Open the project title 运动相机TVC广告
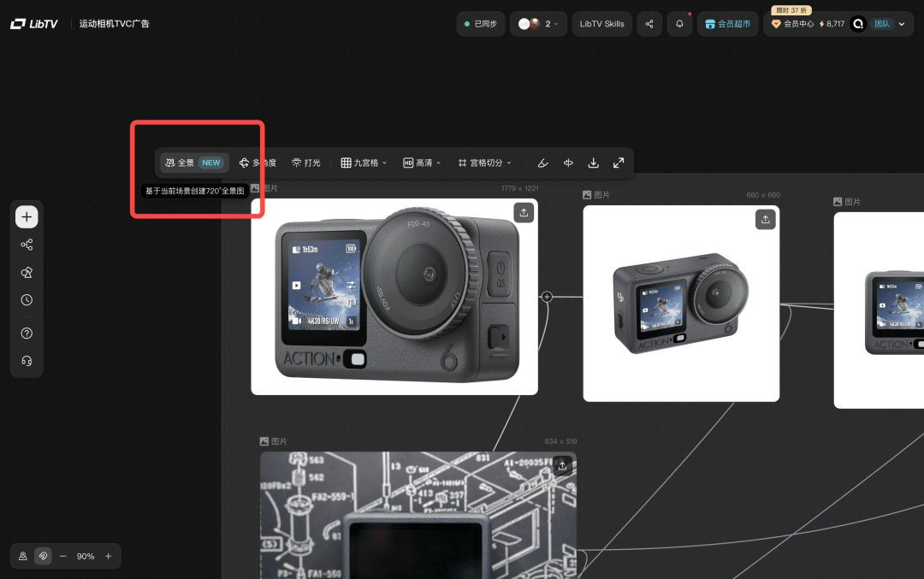Image resolution: width=924 pixels, height=579 pixels. (x=115, y=24)
